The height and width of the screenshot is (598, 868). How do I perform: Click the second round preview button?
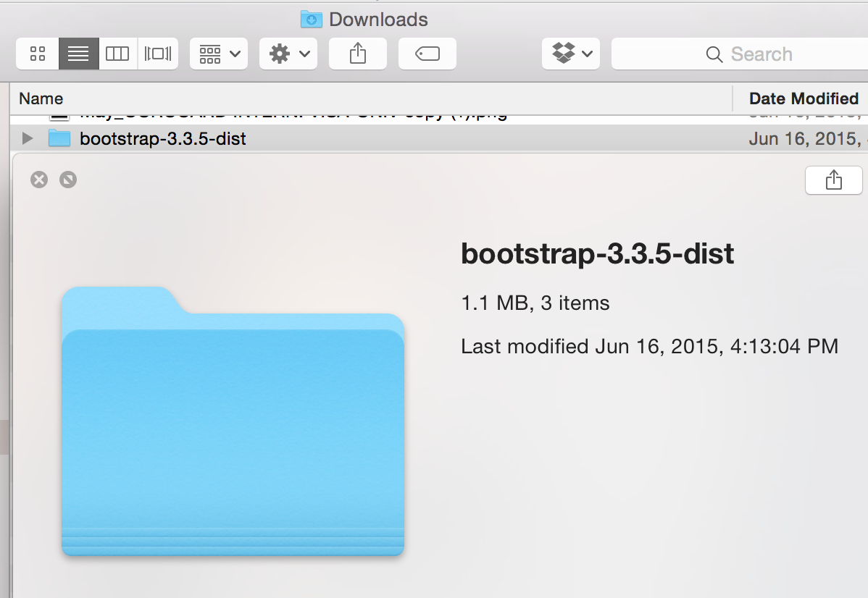coord(68,180)
